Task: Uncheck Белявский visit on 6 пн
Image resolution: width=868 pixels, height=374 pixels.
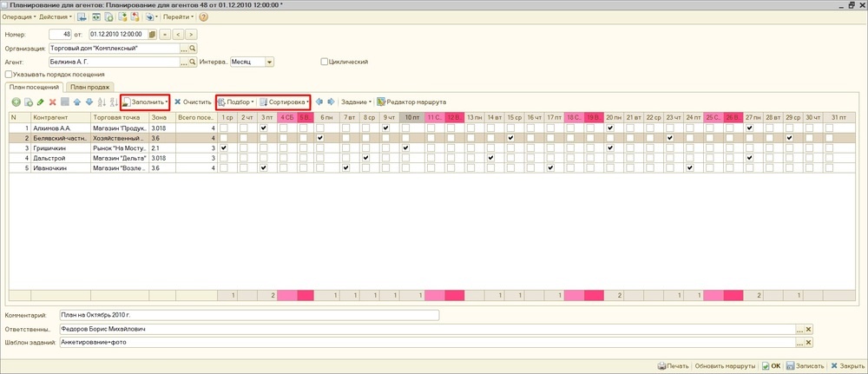Action: [x=320, y=138]
